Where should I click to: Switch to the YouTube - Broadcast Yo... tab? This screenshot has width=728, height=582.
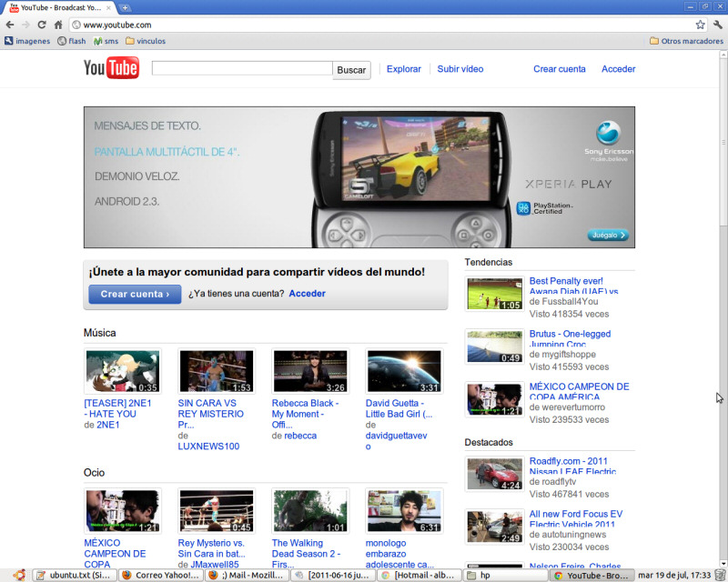tap(61, 7)
